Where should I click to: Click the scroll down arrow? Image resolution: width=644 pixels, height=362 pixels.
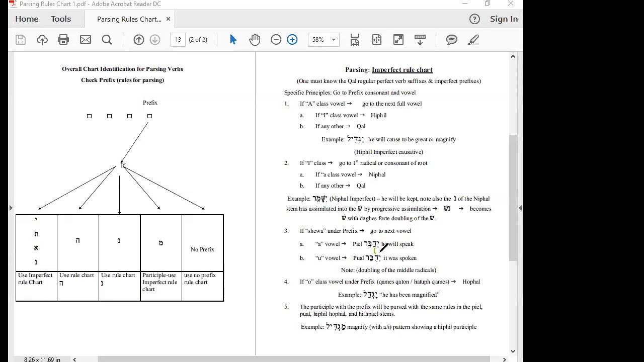coord(513,351)
